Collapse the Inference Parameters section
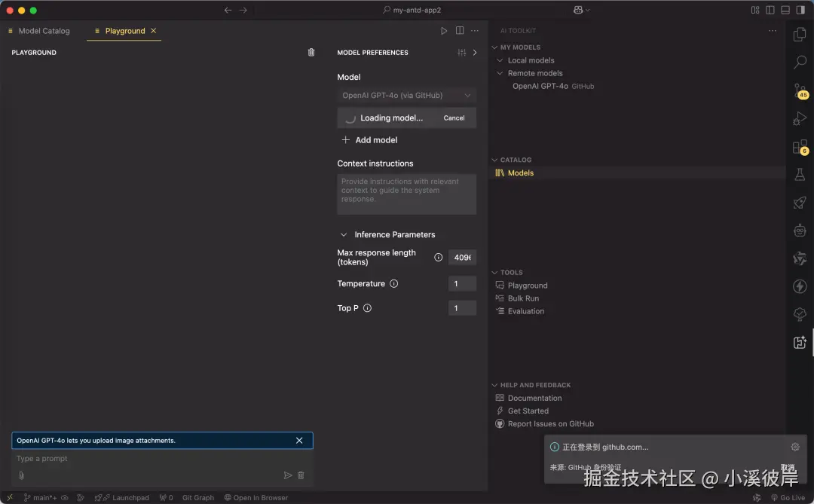This screenshot has width=814, height=504. pyautogui.click(x=344, y=234)
